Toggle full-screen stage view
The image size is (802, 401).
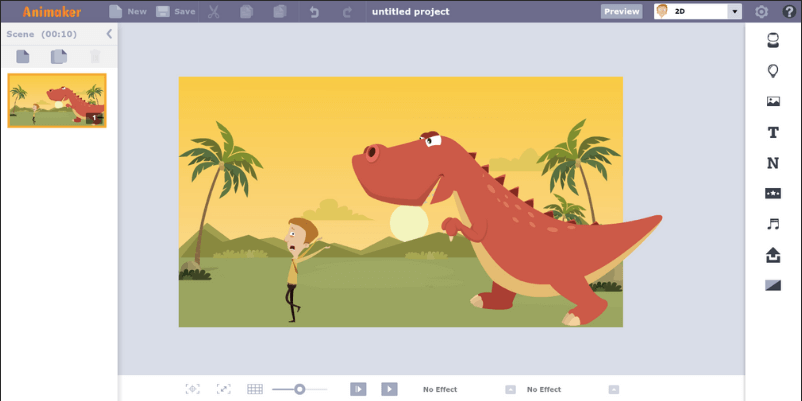click(x=224, y=389)
